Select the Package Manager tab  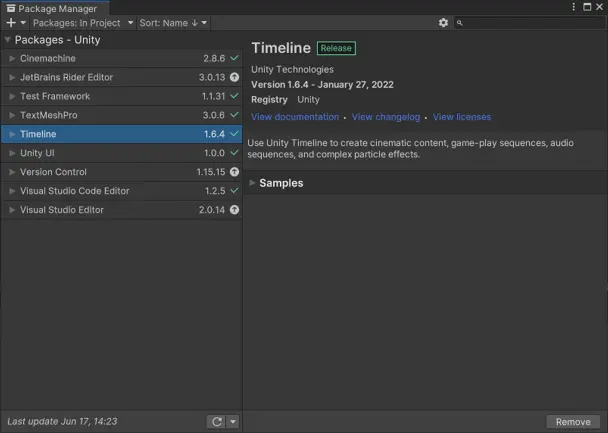pyautogui.click(x=55, y=8)
